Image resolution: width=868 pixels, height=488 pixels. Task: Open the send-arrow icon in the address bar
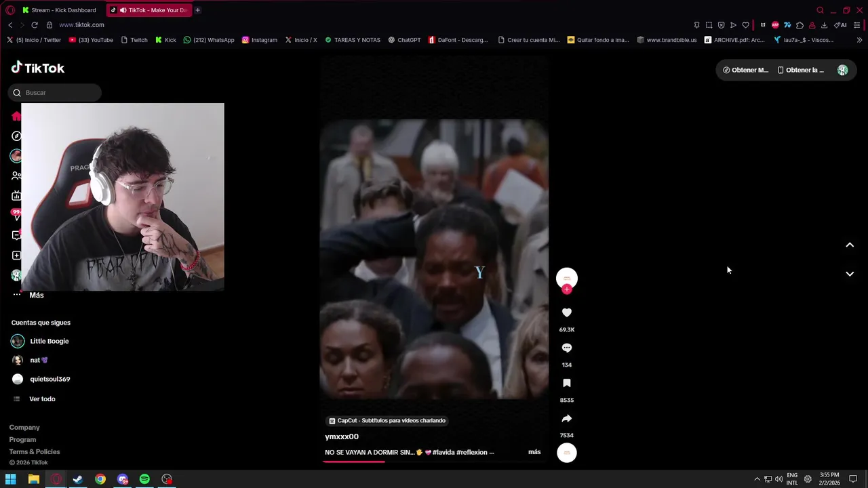pos(733,25)
